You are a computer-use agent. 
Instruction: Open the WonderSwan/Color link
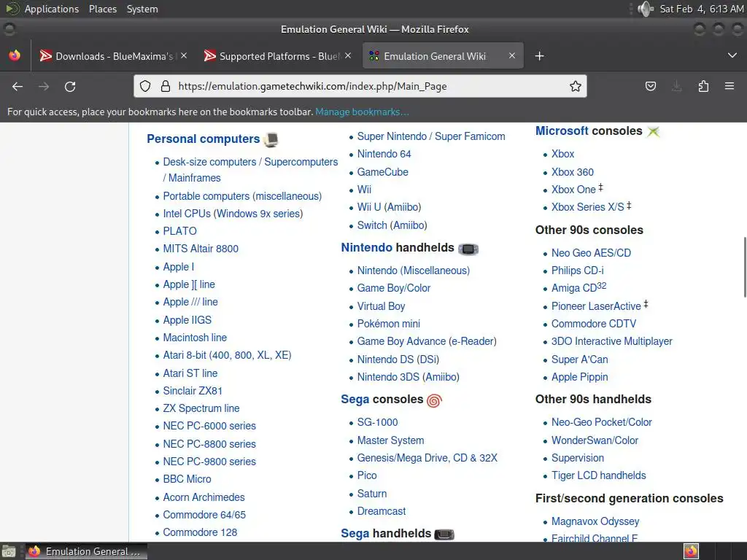click(595, 440)
